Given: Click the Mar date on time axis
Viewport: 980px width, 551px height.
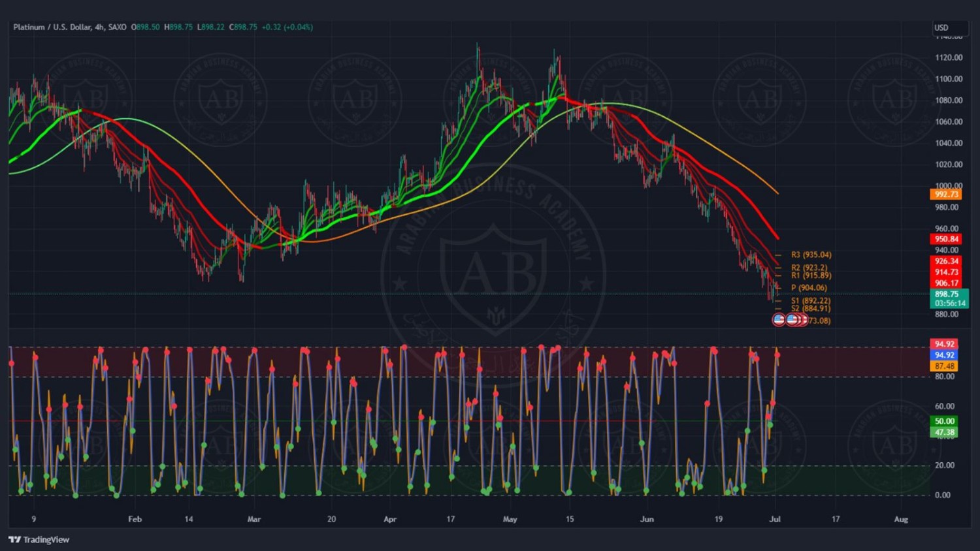Looking at the screenshot, I should pos(253,520).
